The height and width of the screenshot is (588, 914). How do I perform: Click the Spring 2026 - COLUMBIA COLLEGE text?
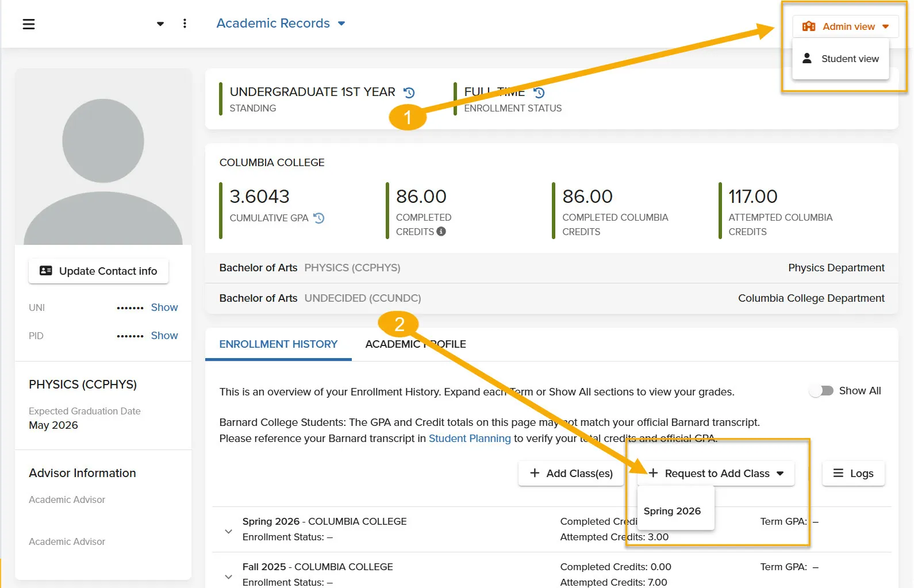pyautogui.click(x=324, y=521)
